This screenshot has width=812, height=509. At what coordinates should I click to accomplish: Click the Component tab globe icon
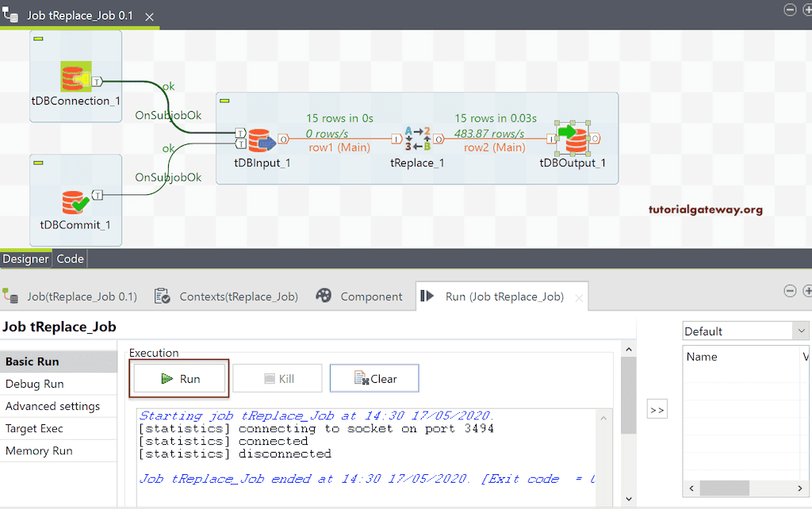(x=324, y=295)
